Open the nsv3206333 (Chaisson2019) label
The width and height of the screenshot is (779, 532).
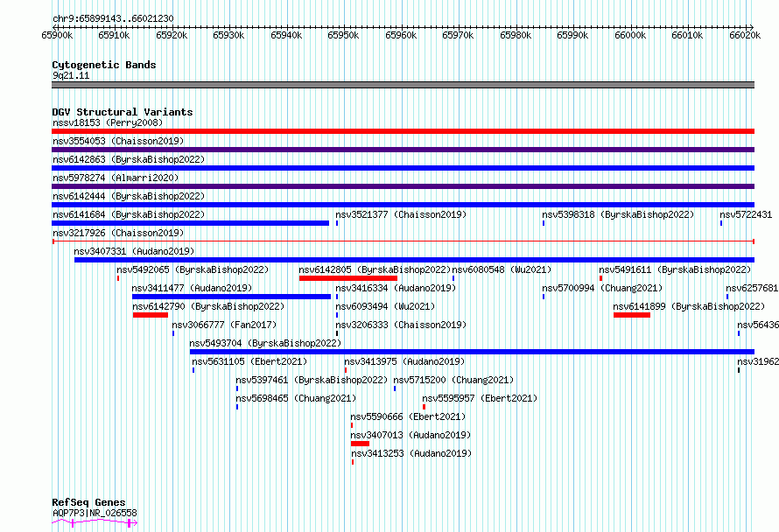tap(401, 325)
